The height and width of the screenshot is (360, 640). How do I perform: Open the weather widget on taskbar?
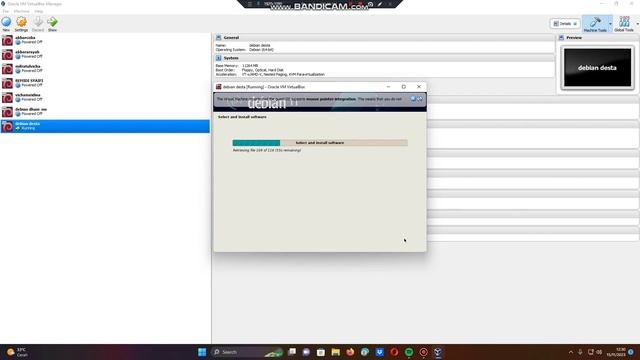(x=17, y=352)
